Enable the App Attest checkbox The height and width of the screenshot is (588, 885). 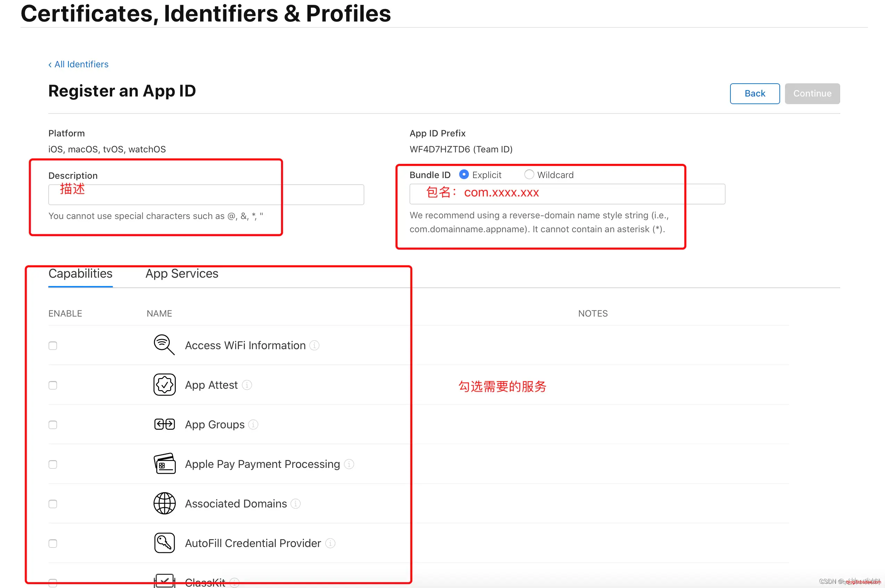53,386
